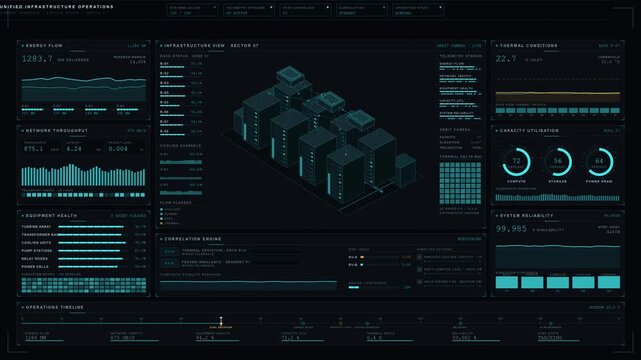Image resolution: width=641 pixels, height=360 pixels.
Task: Select the Engine Confidence progress bar
Action: pyautogui.click(x=374, y=287)
